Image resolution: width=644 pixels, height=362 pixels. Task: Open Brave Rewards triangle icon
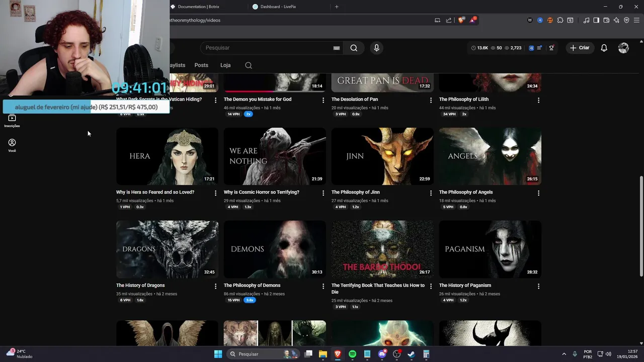(473, 20)
